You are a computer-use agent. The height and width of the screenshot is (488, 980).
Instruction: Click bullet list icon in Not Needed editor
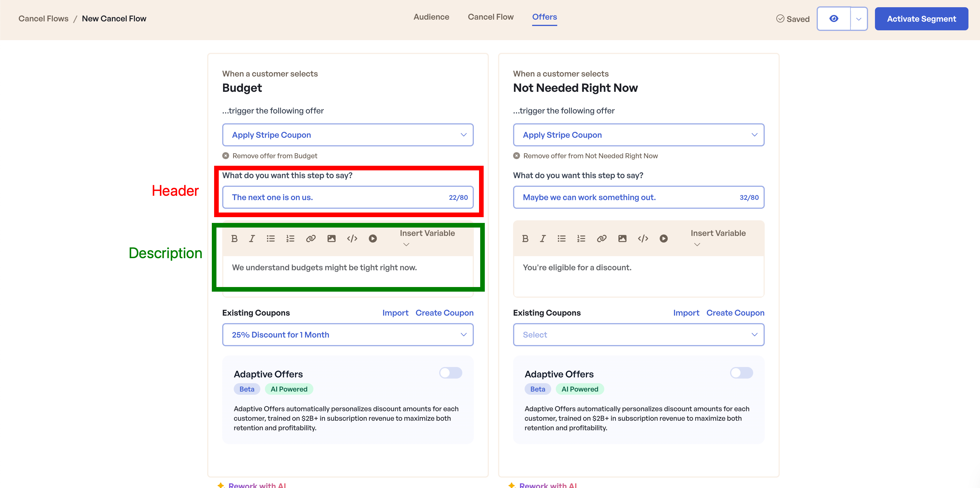coord(562,239)
